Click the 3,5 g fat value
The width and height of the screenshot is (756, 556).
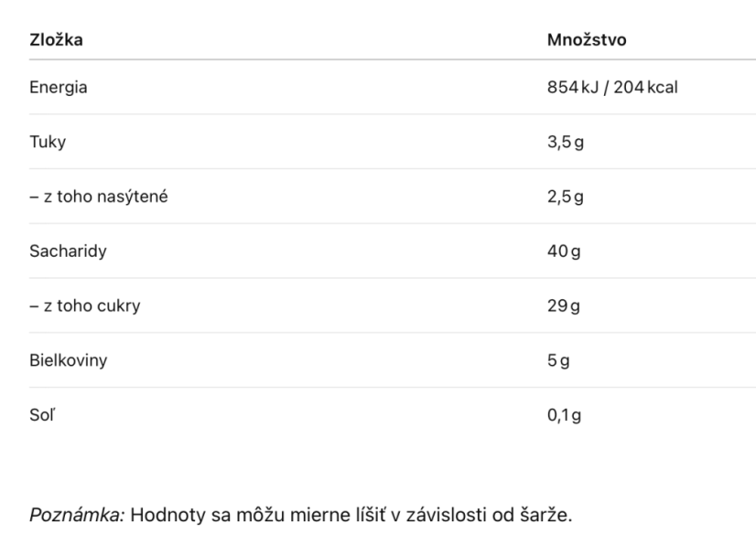(x=565, y=142)
